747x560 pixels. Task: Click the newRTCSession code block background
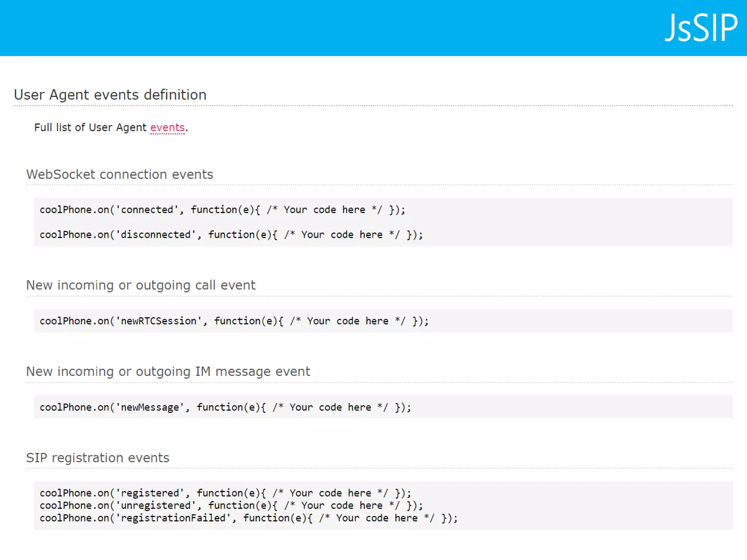click(x=584, y=321)
